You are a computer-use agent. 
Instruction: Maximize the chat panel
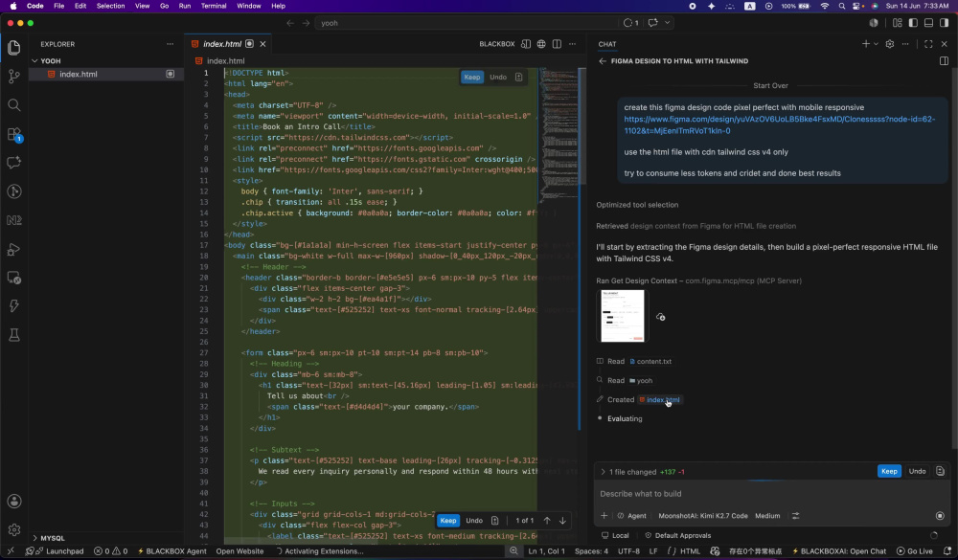point(928,44)
